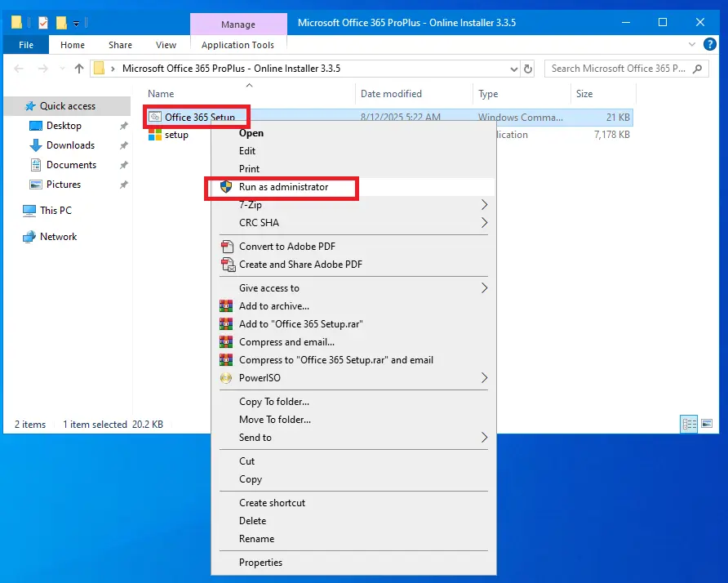The width and height of the screenshot is (728, 583).
Task: Open Downloads in the navigation pane
Action: [x=70, y=145]
